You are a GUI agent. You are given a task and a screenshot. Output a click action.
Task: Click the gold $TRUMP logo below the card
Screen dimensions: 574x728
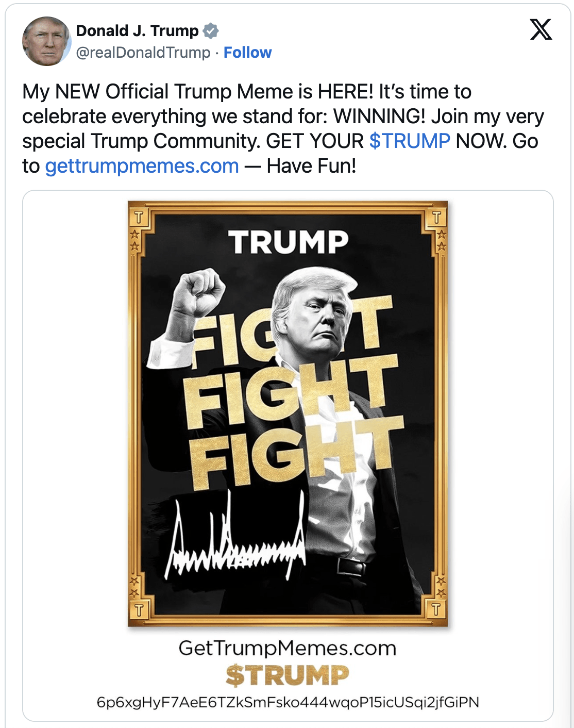tap(288, 676)
